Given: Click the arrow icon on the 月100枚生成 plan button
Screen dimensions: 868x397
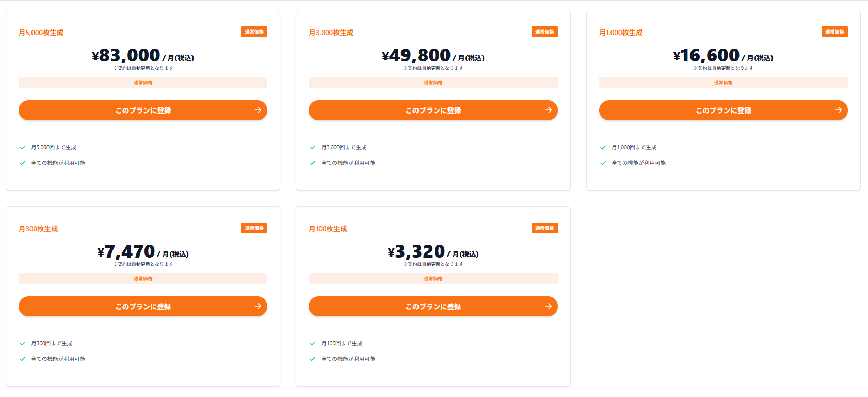Looking at the screenshot, I should pos(548,306).
